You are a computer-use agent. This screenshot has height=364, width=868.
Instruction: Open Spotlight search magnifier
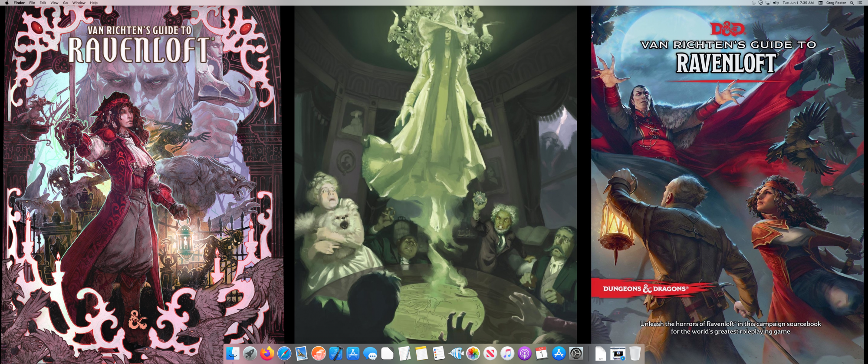click(852, 3)
